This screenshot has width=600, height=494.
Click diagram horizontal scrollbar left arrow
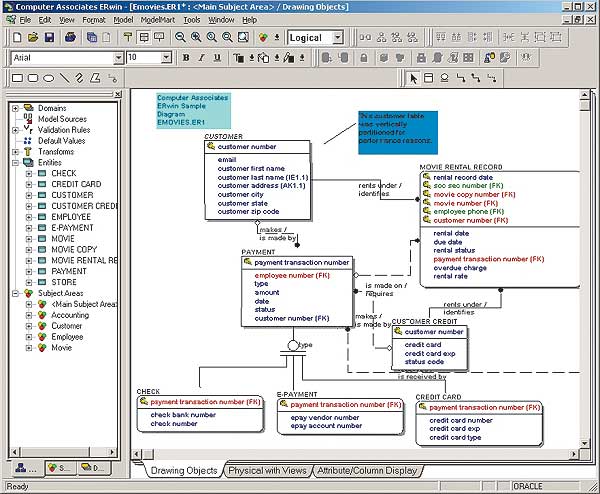pyautogui.click(x=137, y=454)
